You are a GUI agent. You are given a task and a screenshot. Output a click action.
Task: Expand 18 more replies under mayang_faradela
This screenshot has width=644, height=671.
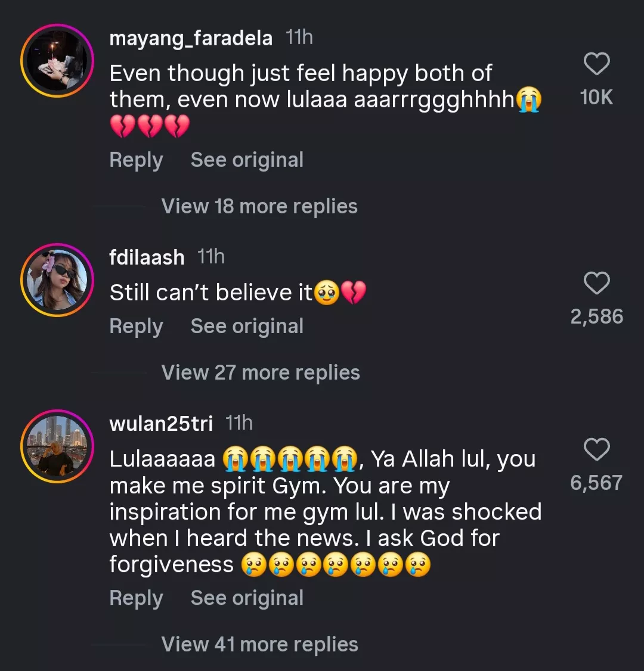(259, 206)
